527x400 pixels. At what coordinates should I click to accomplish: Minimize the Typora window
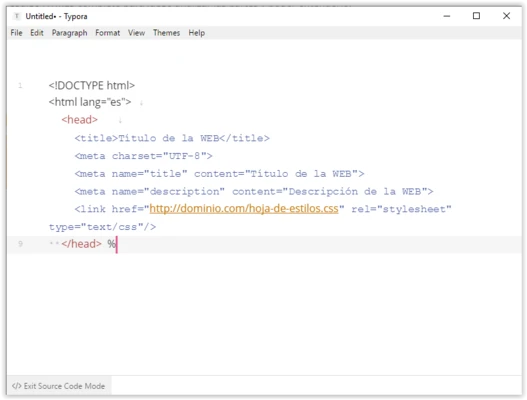[447, 16]
